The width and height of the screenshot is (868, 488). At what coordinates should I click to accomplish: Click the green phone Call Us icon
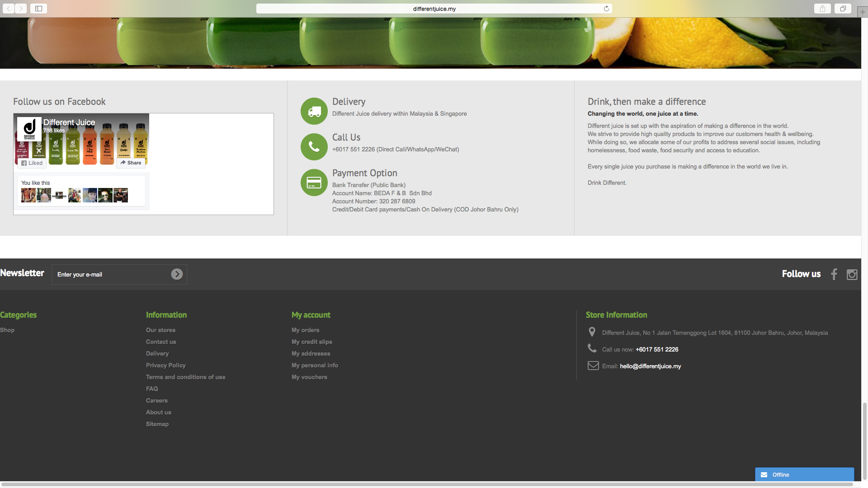(x=314, y=147)
